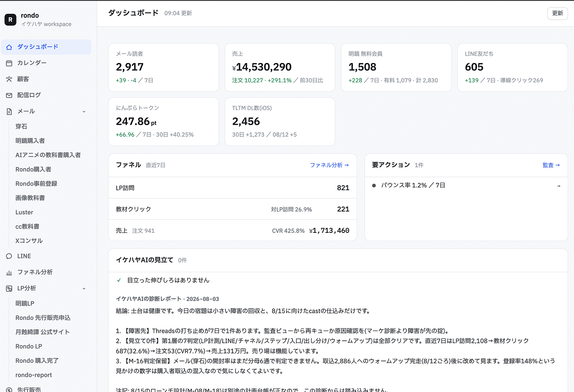The height and width of the screenshot is (392, 574).
Task: Select 画像教科書 mail list
Action: [x=30, y=198]
